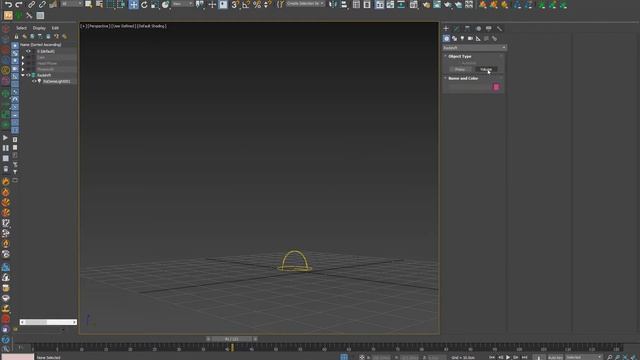Click the object name input field
The height and width of the screenshot is (360, 640).
pos(469,87)
